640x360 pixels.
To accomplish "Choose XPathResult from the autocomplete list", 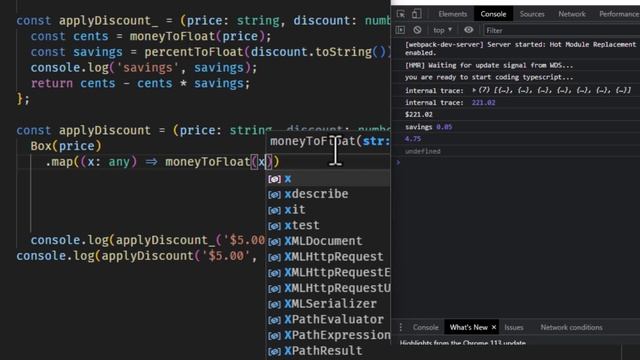I will click(x=328, y=351).
